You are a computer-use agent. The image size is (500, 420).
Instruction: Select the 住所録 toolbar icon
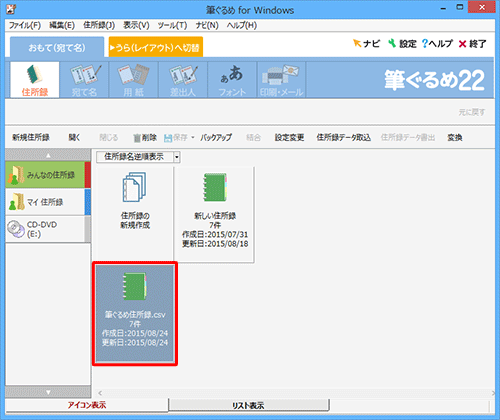[x=35, y=80]
